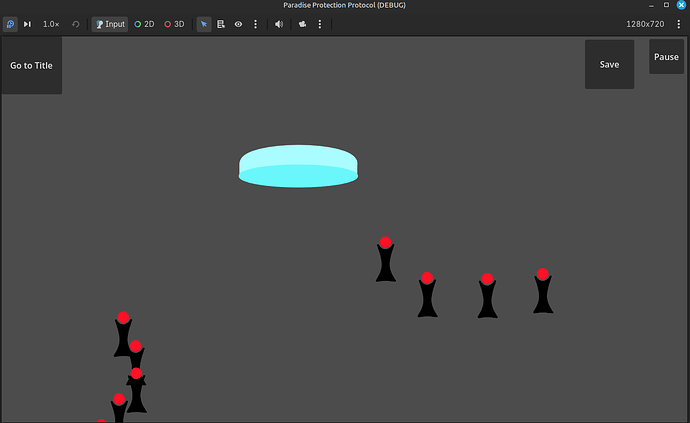Viewport: 690px width, 423px height.
Task: Click the camera override icon
Action: click(x=302, y=24)
